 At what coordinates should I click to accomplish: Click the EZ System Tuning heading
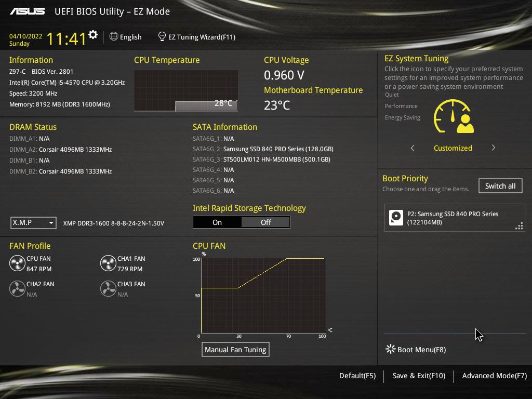point(416,58)
